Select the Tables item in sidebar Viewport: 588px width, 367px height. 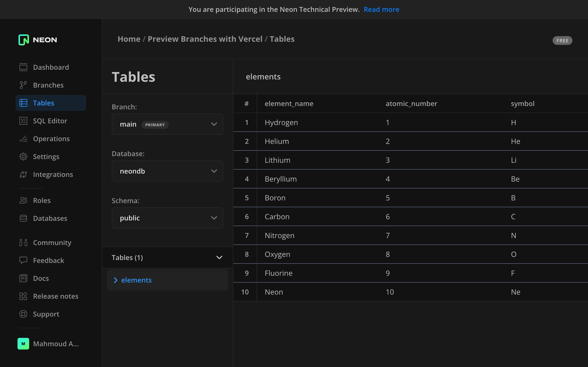44,103
